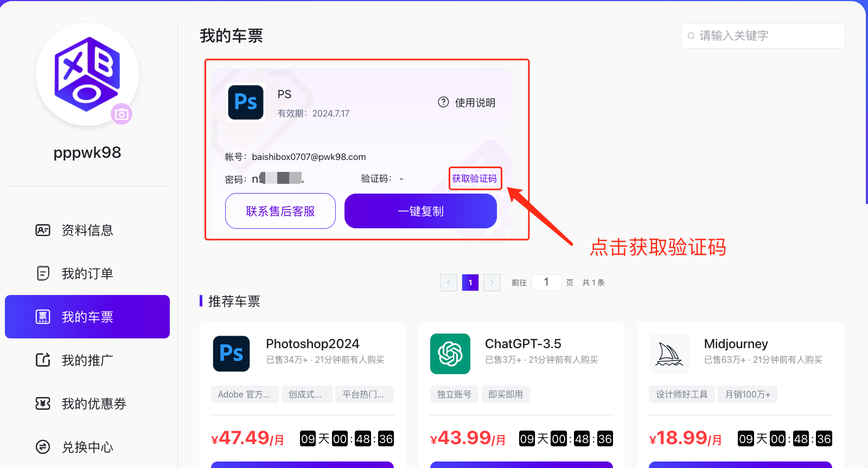
Task: Click the search magnifier icon
Action: [x=691, y=36]
